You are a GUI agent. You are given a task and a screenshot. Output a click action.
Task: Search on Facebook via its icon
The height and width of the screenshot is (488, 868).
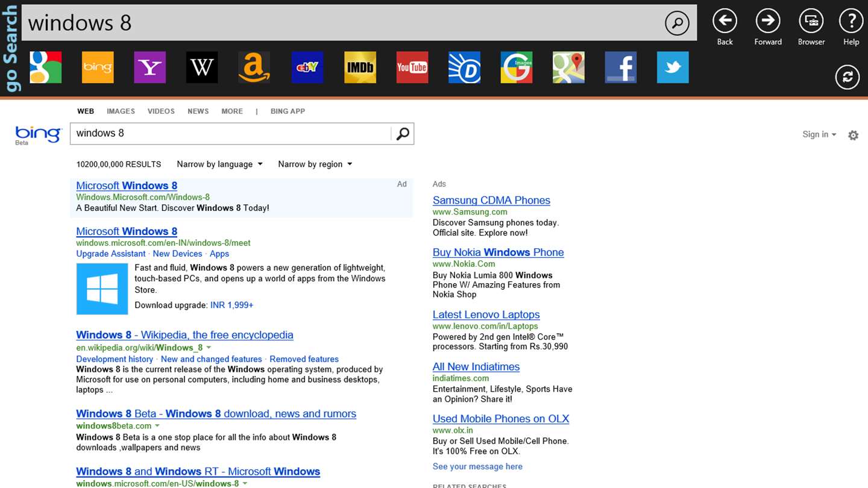coord(621,67)
